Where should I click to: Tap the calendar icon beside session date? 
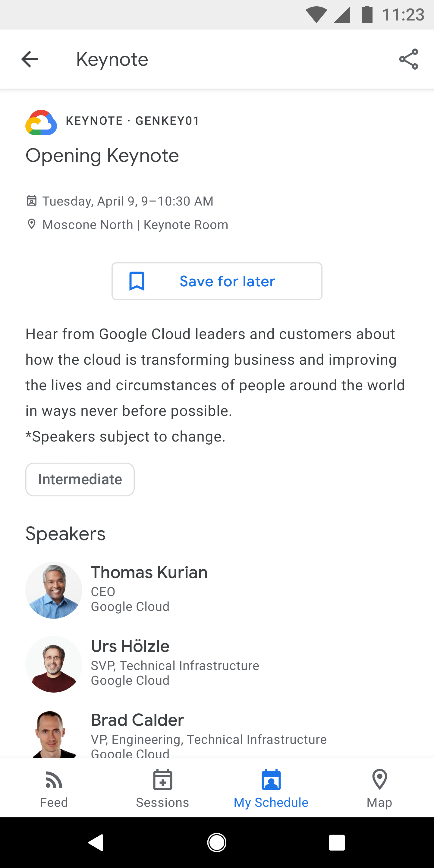[x=32, y=200]
